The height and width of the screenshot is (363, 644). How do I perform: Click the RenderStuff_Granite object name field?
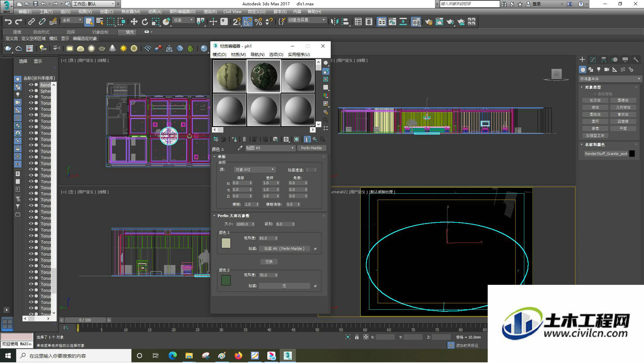click(606, 154)
